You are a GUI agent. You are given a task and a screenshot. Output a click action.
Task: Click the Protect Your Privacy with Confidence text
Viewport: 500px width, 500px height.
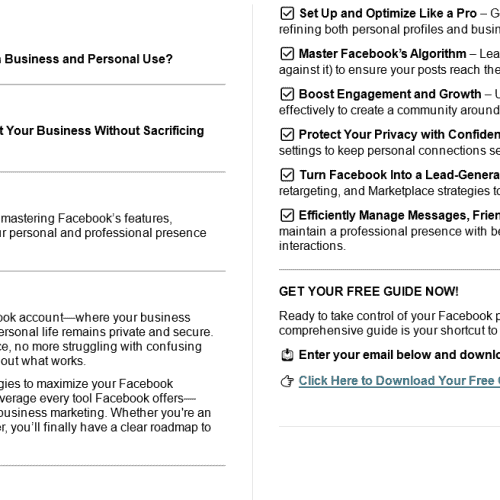pyautogui.click(x=399, y=134)
